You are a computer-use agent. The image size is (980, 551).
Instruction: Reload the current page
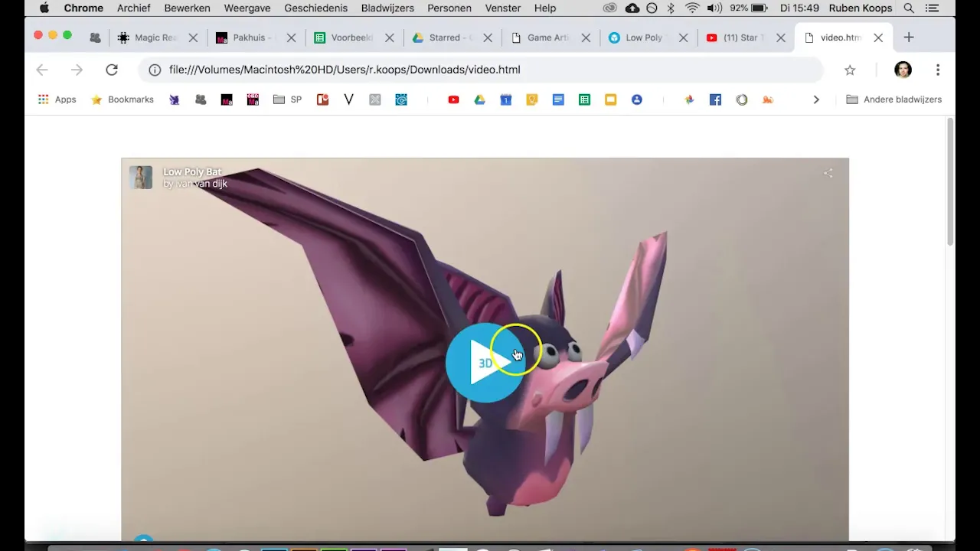[112, 70]
